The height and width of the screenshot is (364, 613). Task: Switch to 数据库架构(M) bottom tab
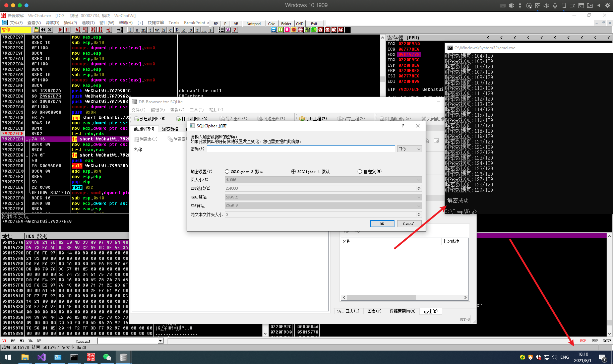tap(403, 311)
